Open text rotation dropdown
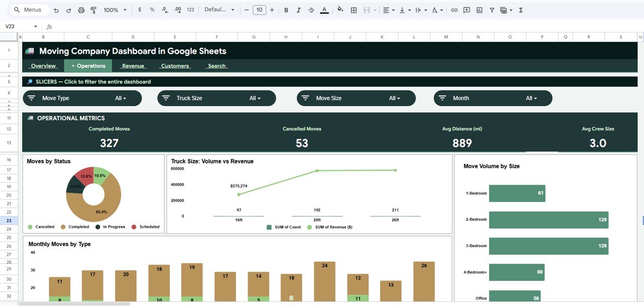The height and width of the screenshot is (306, 644). coord(438,10)
